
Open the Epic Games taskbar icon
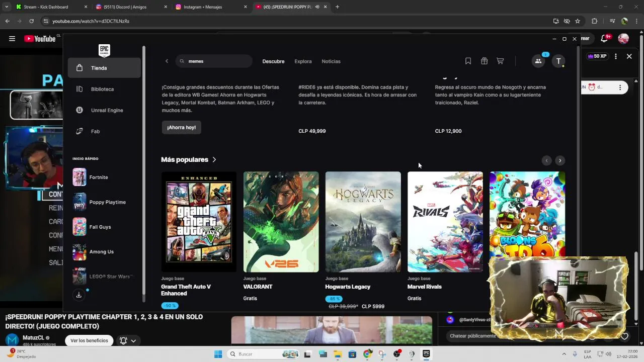(x=426, y=354)
